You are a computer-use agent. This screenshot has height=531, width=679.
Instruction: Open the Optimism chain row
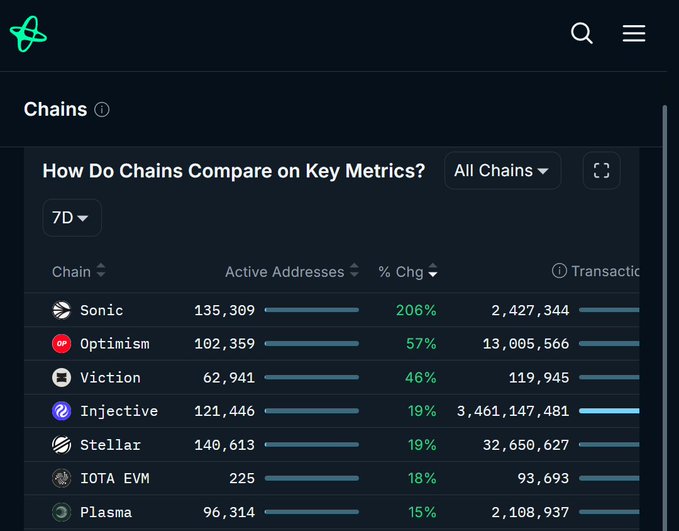tap(332, 344)
